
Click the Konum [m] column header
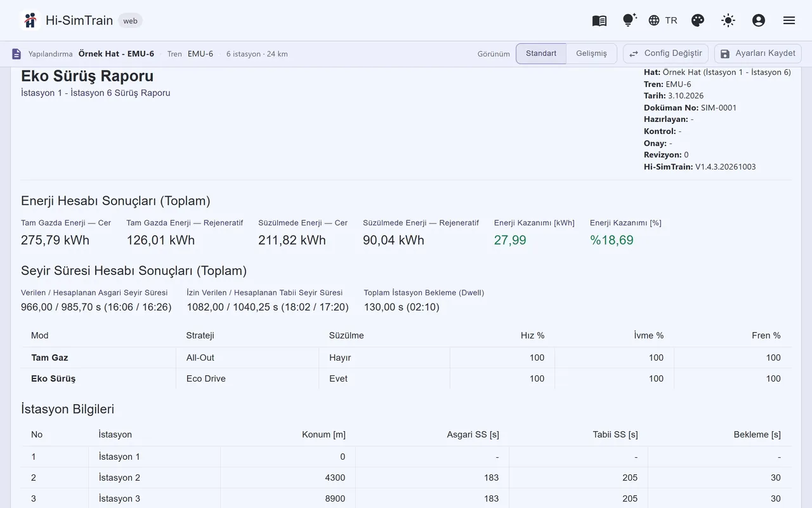[x=324, y=434]
